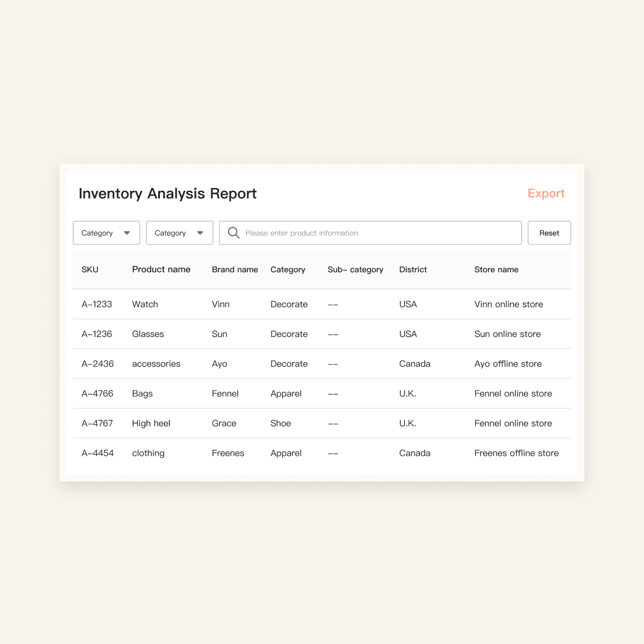Click the Product name column header
This screenshot has width=644, height=644.
[x=161, y=269]
